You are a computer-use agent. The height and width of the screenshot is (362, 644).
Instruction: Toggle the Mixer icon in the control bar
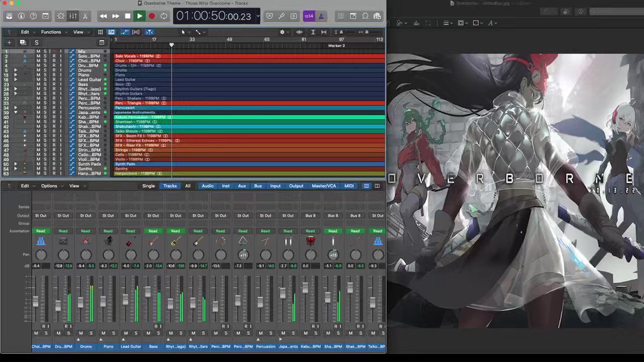(x=73, y=16)
